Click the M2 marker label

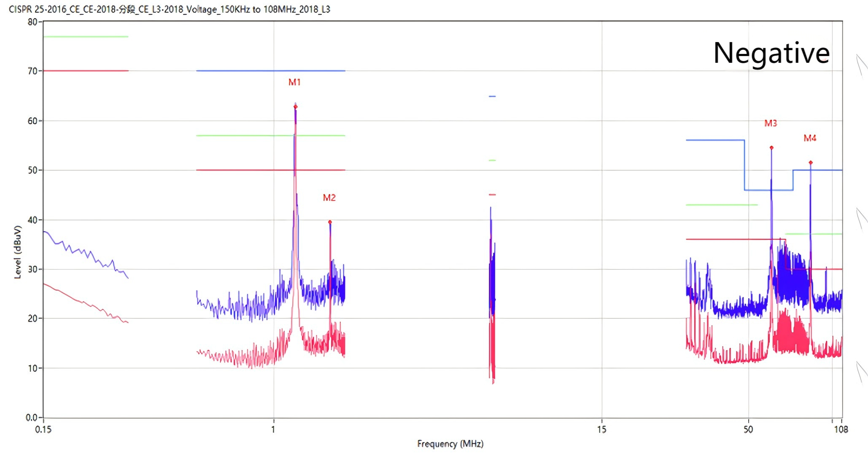coord(329,198)
